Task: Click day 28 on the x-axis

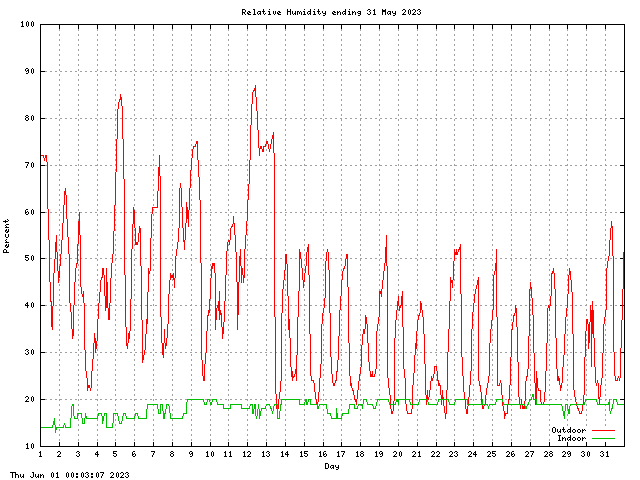Action: 549,454
